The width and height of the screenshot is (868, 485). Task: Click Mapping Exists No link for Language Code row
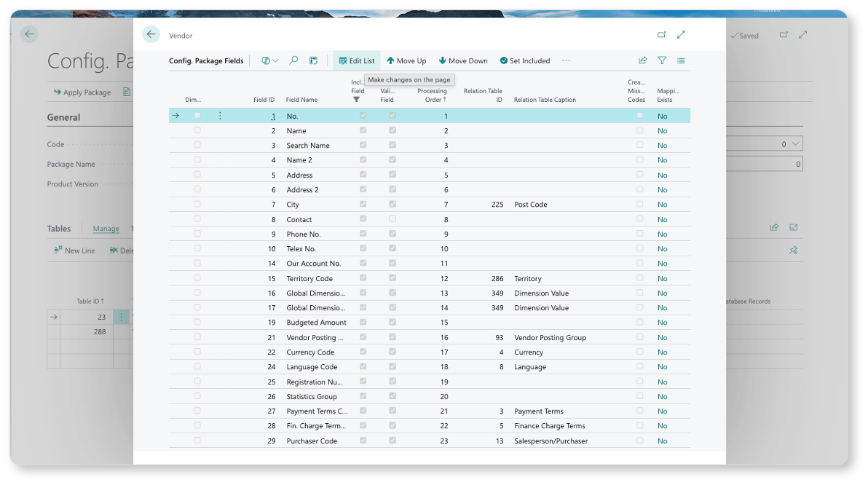662,366
